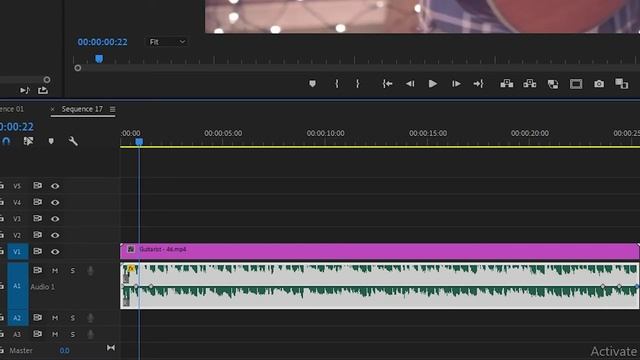Screen dimensions: 640x360
Task: Click the Source panel zoom scroll handle
Action: [47, 80]
